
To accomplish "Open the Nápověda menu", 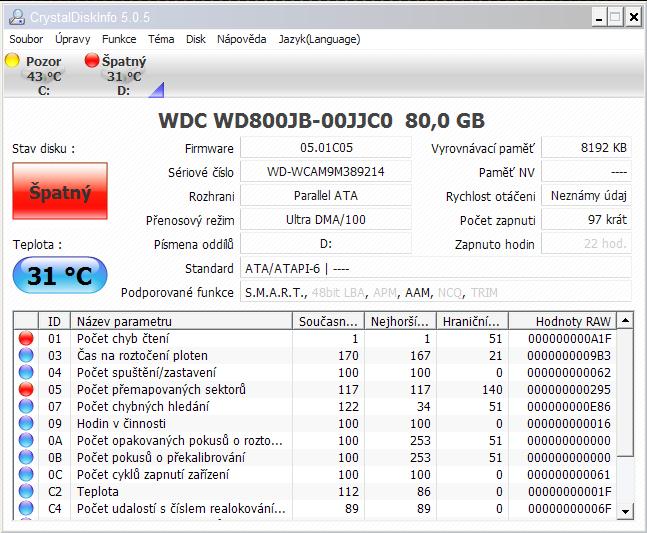I will (x=241, y=39).
